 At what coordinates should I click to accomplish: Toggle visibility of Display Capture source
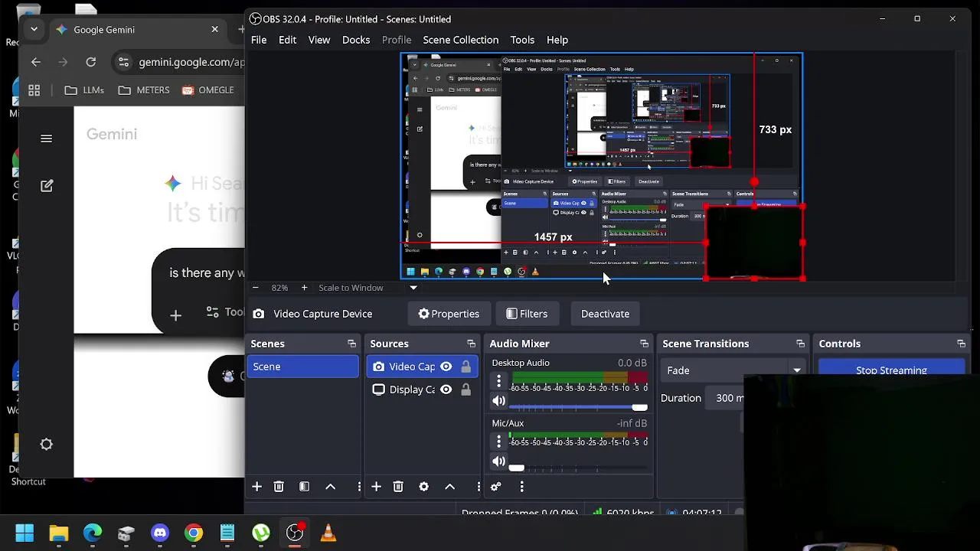click(446, 390)
